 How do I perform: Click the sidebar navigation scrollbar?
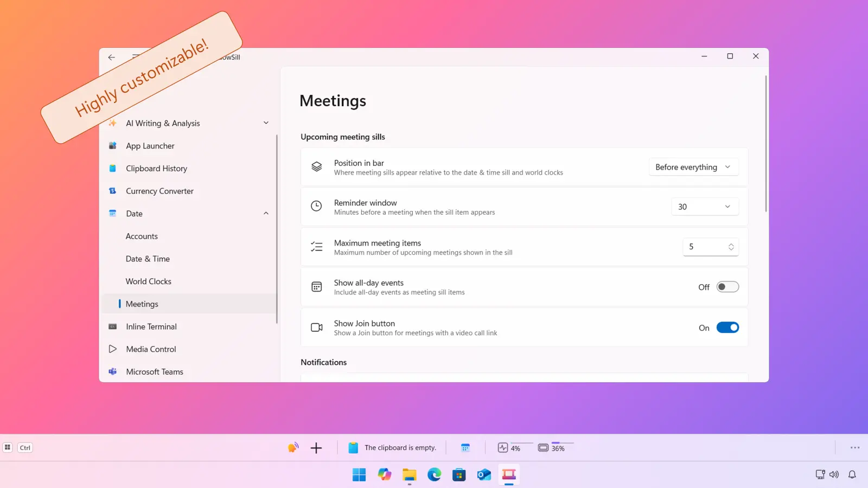(277, 229)
